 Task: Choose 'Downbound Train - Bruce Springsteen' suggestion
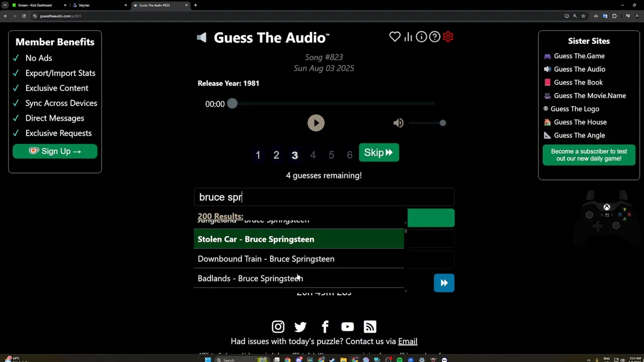[299, 259]
